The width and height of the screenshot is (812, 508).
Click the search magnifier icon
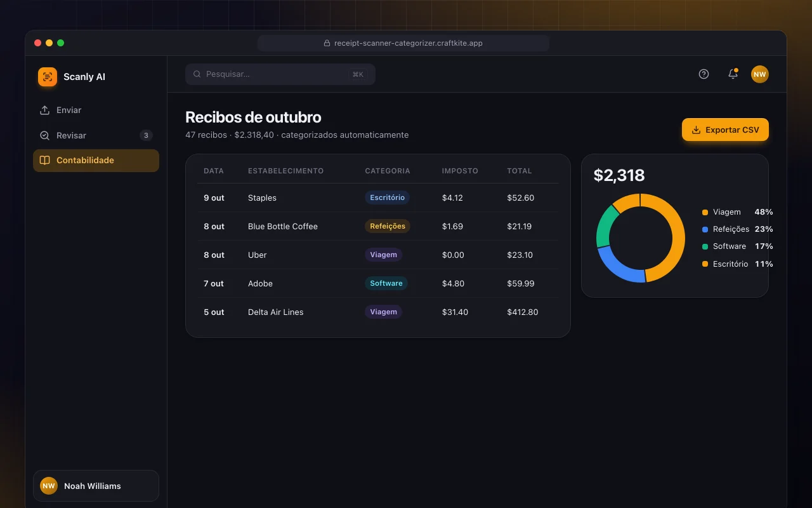(x=197, y=74)
